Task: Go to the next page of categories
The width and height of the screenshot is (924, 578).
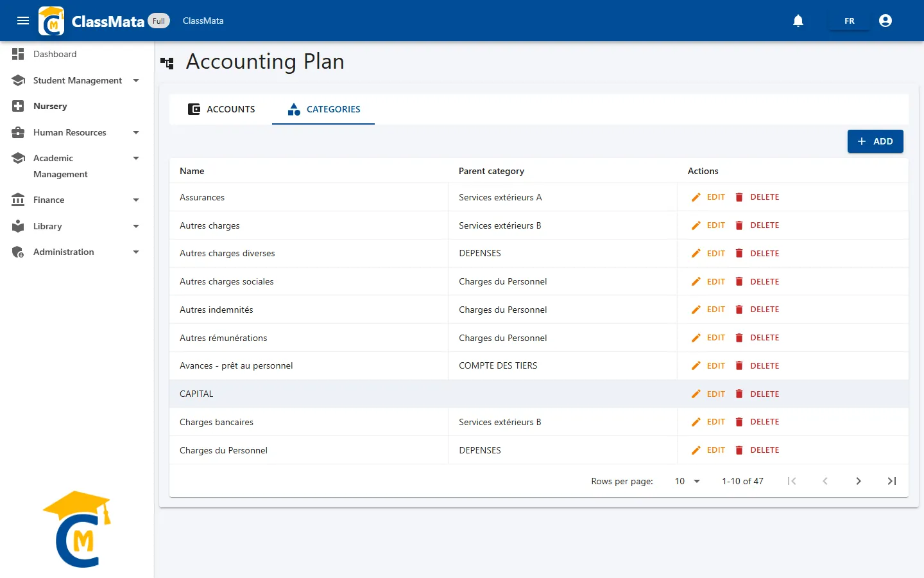Action: 859,481
